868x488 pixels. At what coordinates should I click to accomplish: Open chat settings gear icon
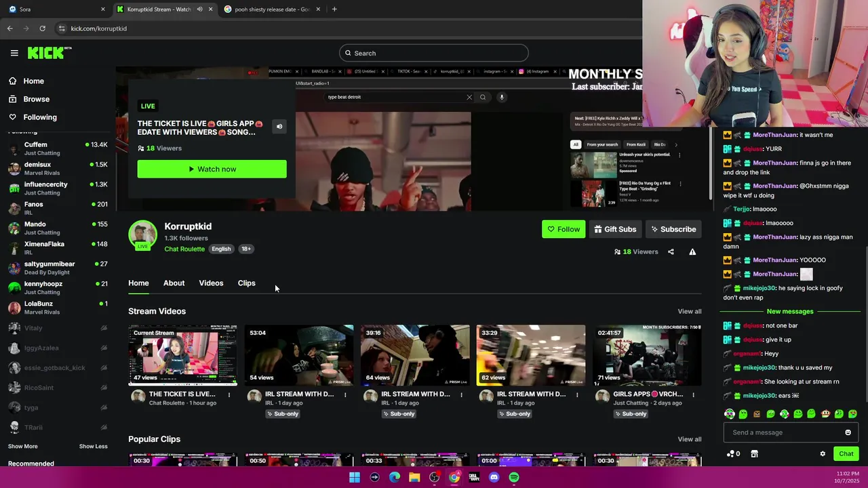823,454
